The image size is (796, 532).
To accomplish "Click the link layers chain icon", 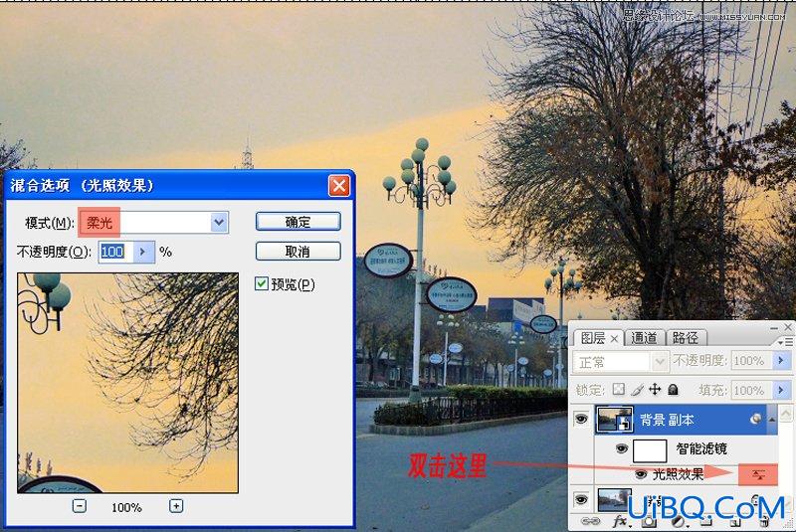I will tap(590, 521).
